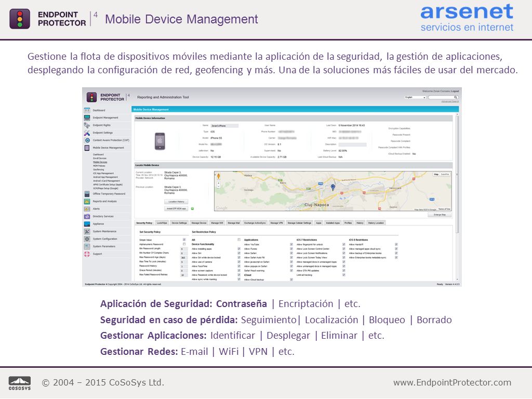Toggle Allow Handoff checkbox
The width and height of the screenshot is (532, 399).
click(x=396, y=244)
